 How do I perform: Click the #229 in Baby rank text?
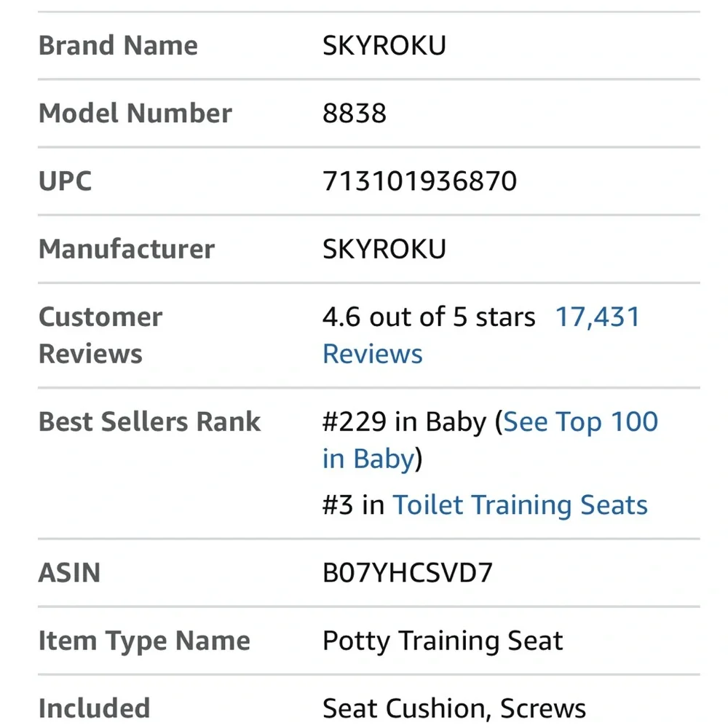[404, 422]
